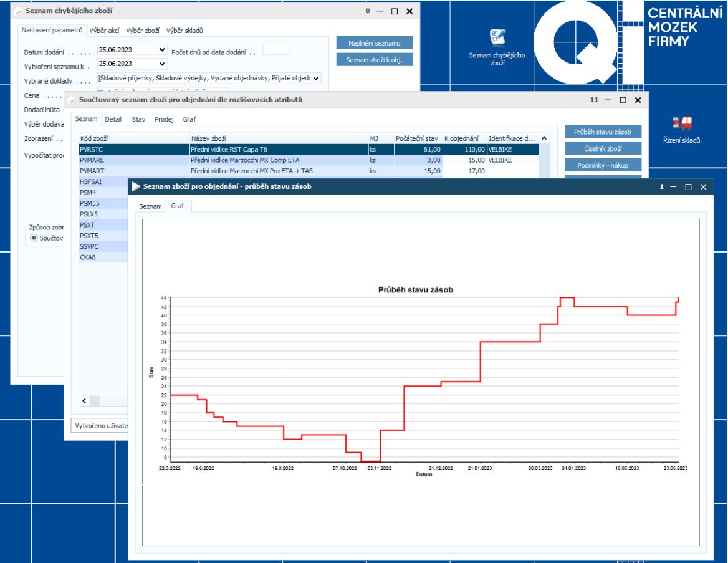Maximize the průběh stavu zásob window
The height and width of the screenshot is (563, 728).
click(x=688, y=187)
